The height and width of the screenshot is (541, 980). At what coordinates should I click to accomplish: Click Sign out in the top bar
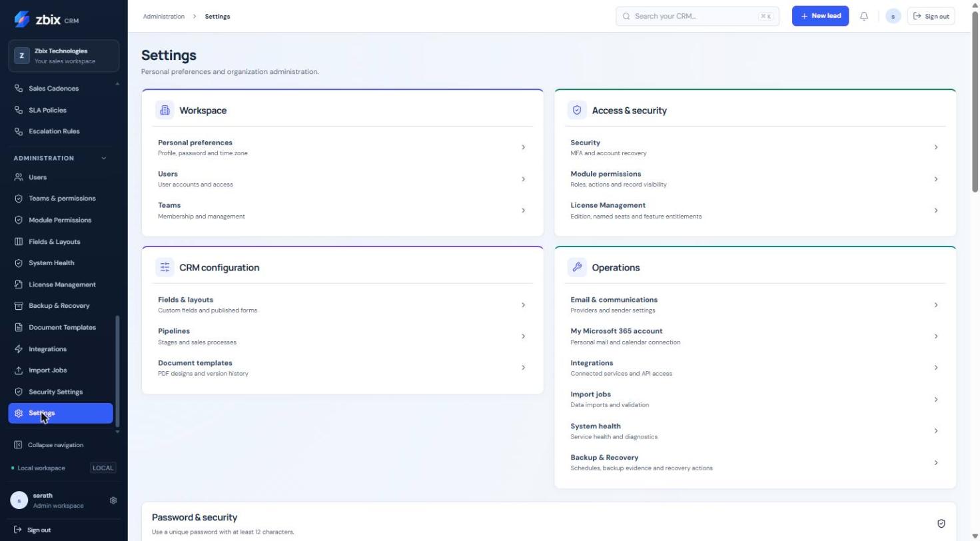pos(931,16)
